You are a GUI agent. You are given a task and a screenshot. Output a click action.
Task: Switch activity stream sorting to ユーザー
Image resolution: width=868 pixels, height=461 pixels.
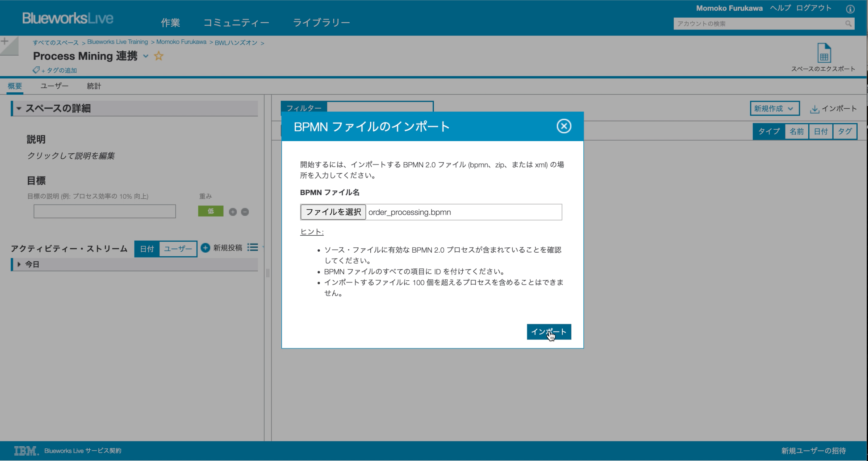[x=178, y=248]
